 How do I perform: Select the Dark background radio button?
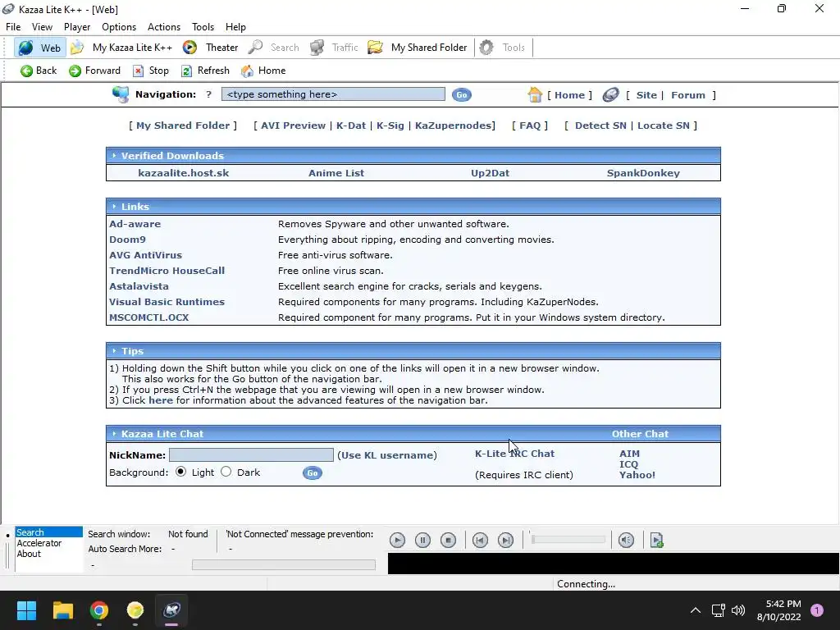226,472
